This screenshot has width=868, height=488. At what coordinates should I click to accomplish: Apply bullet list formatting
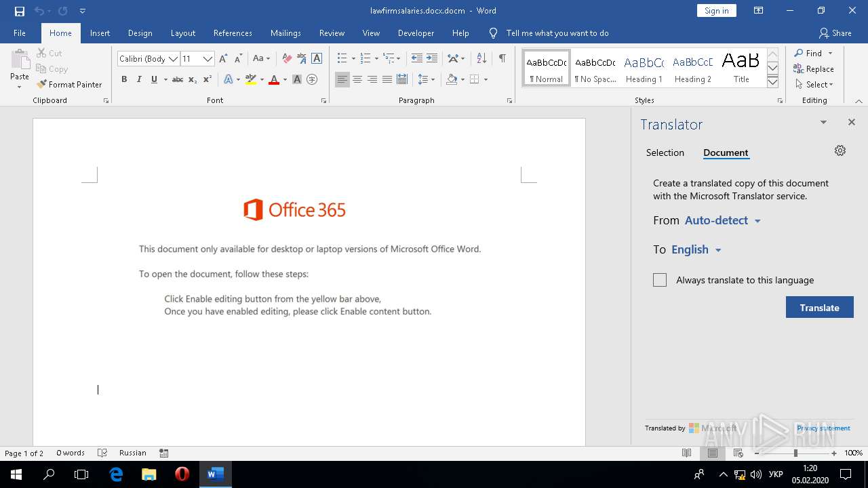(x=342, y=58)
